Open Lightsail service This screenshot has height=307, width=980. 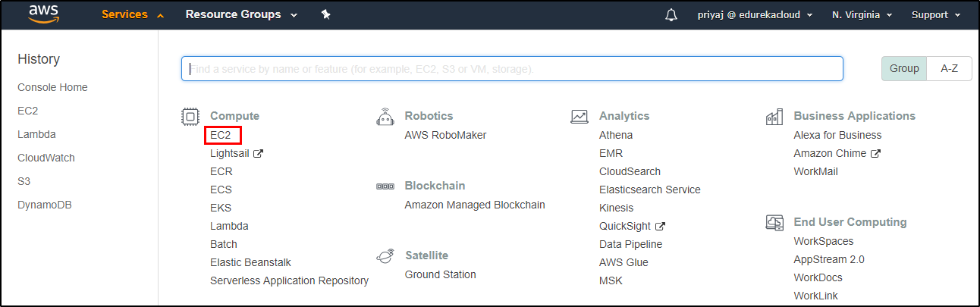click(230, 153)
